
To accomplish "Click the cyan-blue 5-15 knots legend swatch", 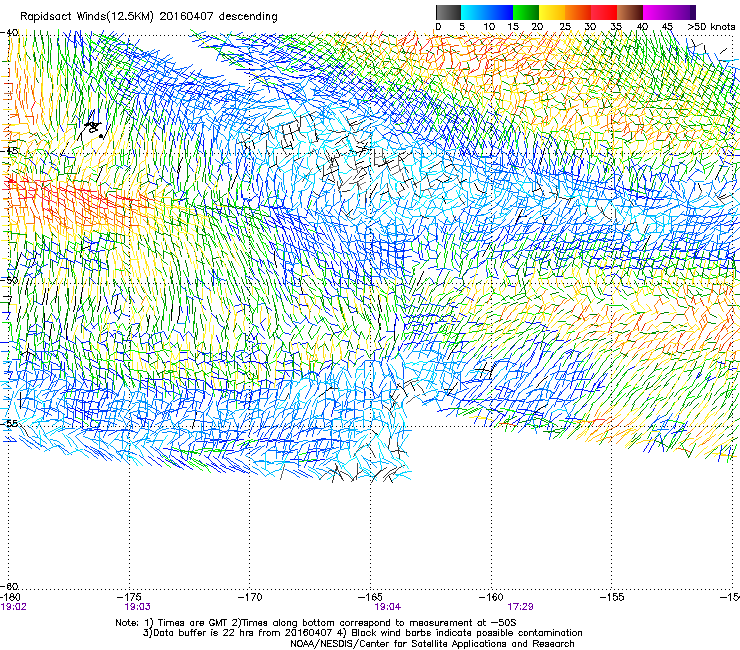I will pos(487,12).
